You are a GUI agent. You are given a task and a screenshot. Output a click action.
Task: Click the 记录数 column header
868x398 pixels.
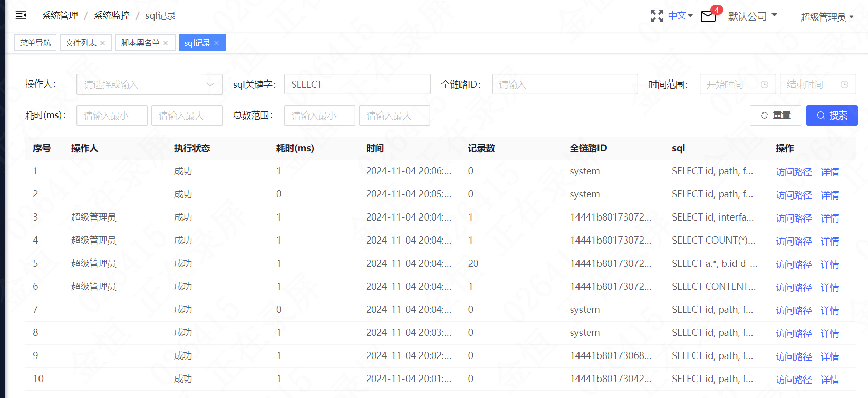click(481, 148)
